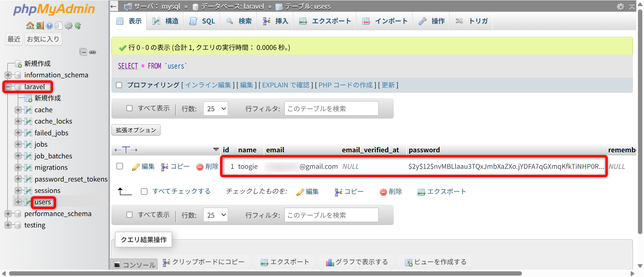Click the EXPLAIN で確認 link

pyautogui.click(x=285, y=85)
